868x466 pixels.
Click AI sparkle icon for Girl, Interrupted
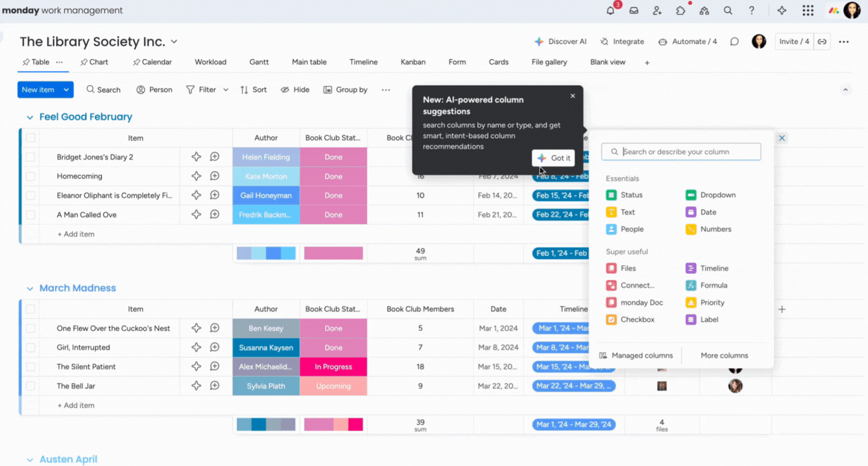196,347
